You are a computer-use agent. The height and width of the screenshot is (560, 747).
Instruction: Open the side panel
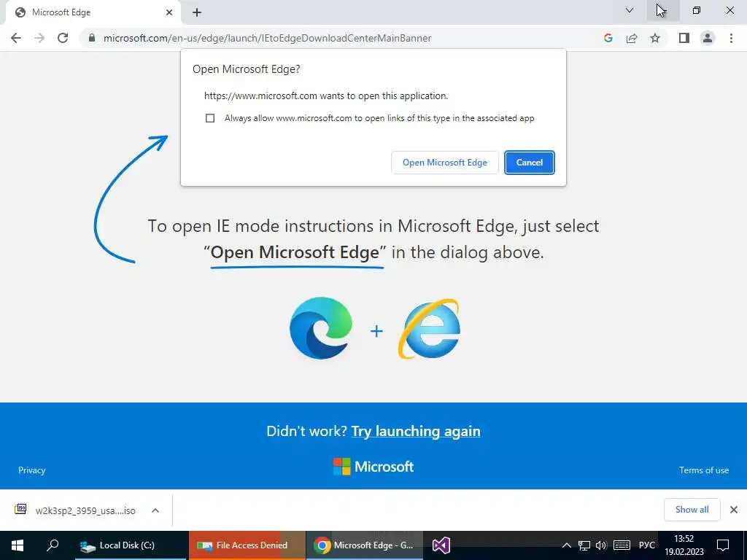pyautogui.click(x=684, y=38)
